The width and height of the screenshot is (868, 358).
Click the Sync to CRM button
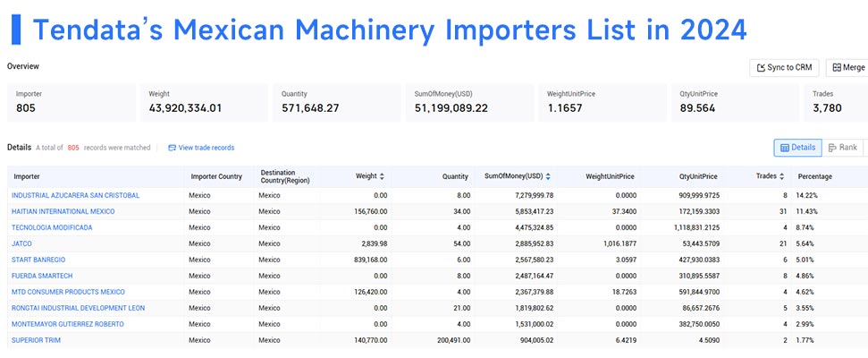tap(784, 68)
